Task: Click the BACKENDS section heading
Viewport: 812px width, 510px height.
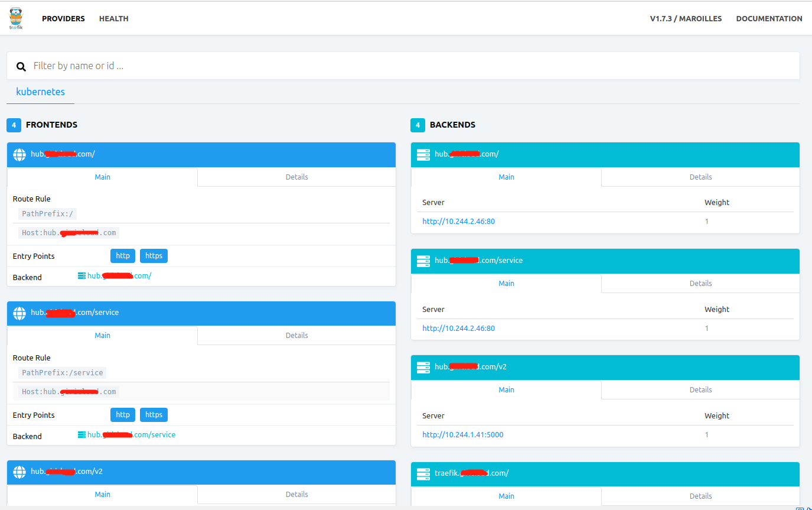Action: point(452,125)
